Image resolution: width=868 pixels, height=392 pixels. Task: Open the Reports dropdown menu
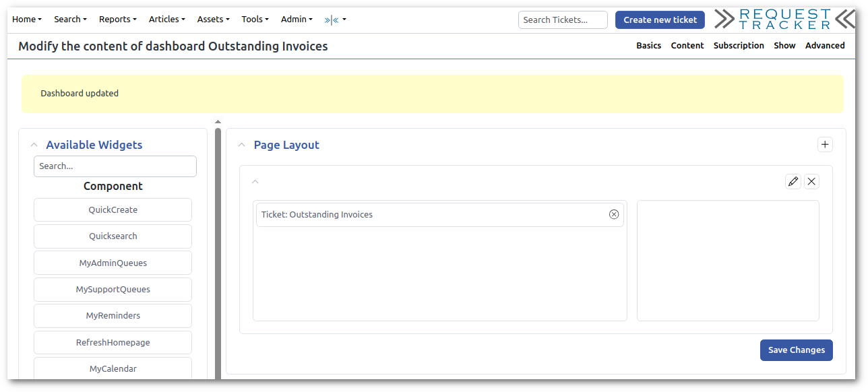pyautogui.click(x=117, y=20)
